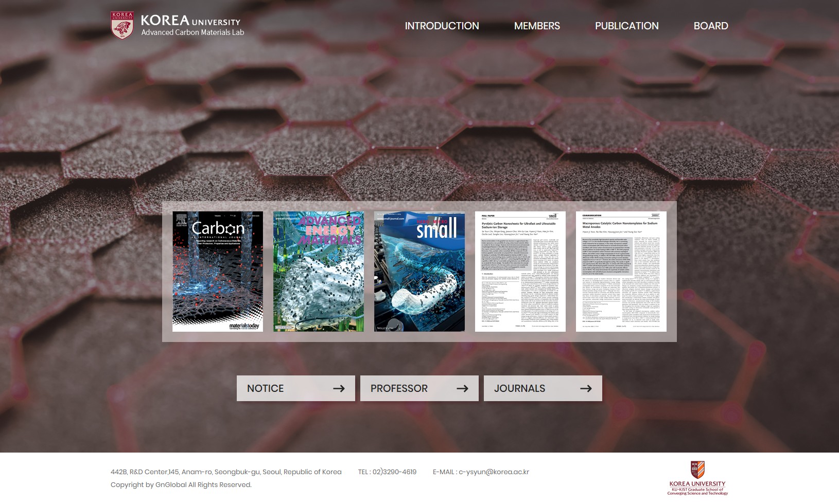View the Carbon journal cover thumbnail

tap(218, 272)
